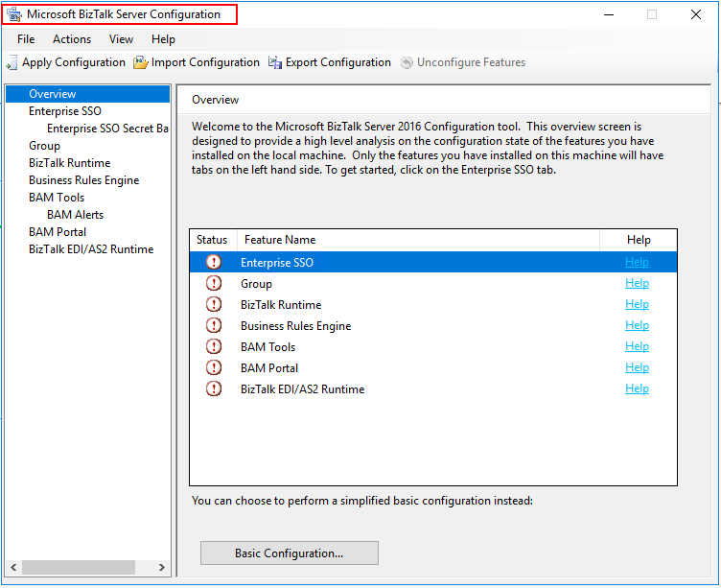Click the warning icon beside Business Rules Engine
The height and width of the screenshot is (588, 721).
click(214, 326)
